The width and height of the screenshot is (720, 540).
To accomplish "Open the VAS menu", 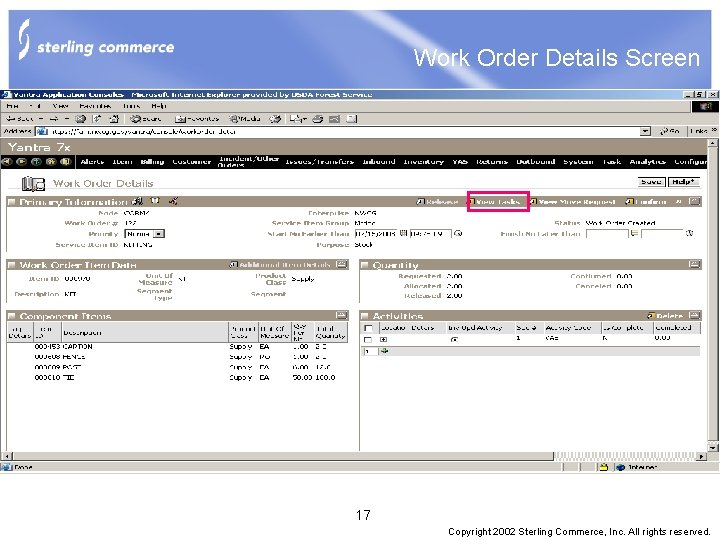I will (460, 162).
